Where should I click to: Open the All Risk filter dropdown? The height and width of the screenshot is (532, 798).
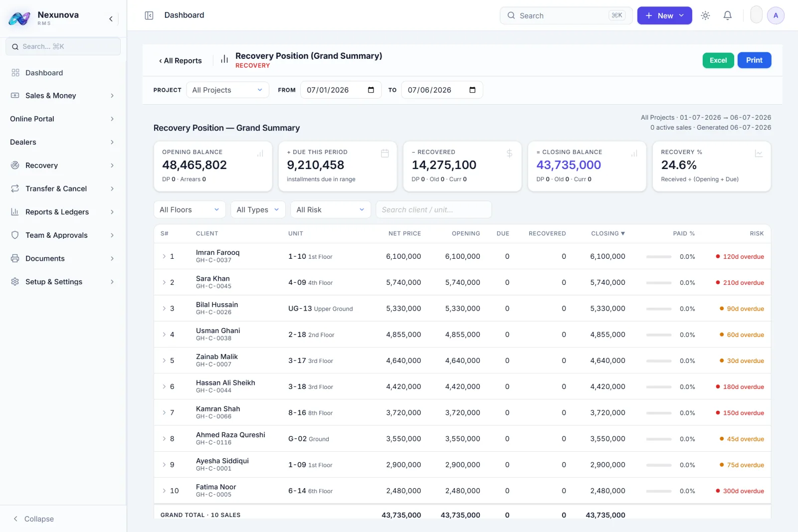coord(330,210)
